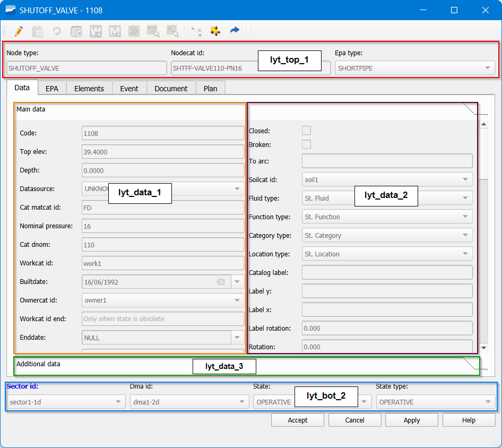Click the Nodecat id field
The height and width of the screenshot is (448, 502).
pos(250,68)
